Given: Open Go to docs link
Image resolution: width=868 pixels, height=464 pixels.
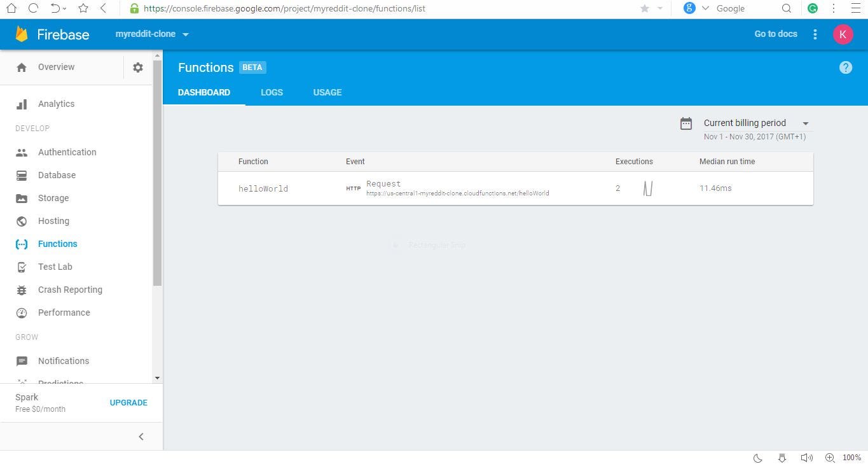Looking at the screenshot, I should 775,34.
